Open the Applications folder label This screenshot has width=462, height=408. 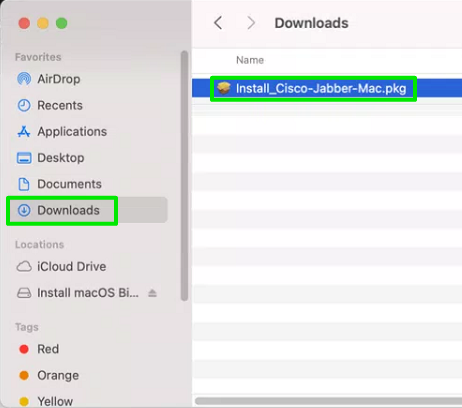72,132
